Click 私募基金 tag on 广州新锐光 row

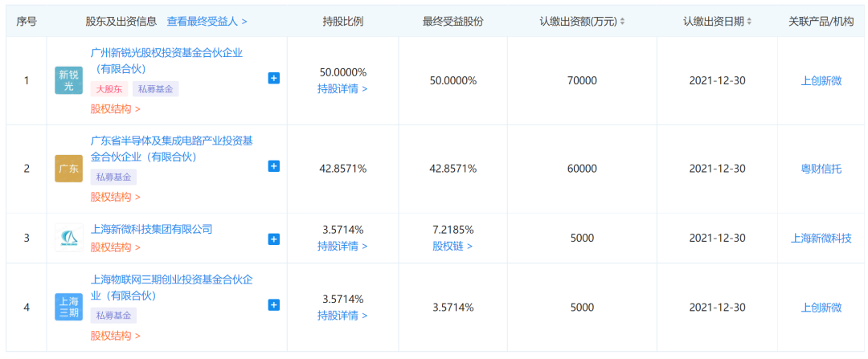(156, 89)
